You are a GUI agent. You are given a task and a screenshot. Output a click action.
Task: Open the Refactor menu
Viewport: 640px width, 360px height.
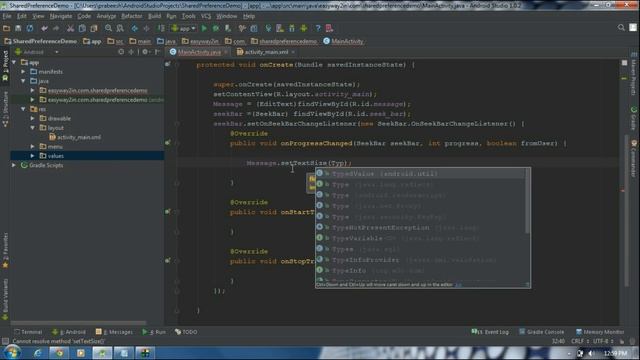coord(131,16)
